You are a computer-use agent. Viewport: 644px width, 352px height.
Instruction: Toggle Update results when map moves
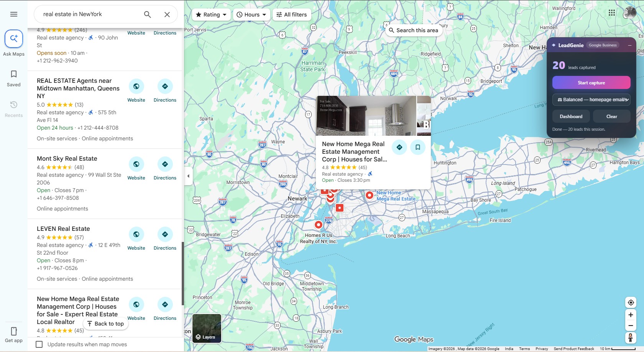tap(39, 344)
